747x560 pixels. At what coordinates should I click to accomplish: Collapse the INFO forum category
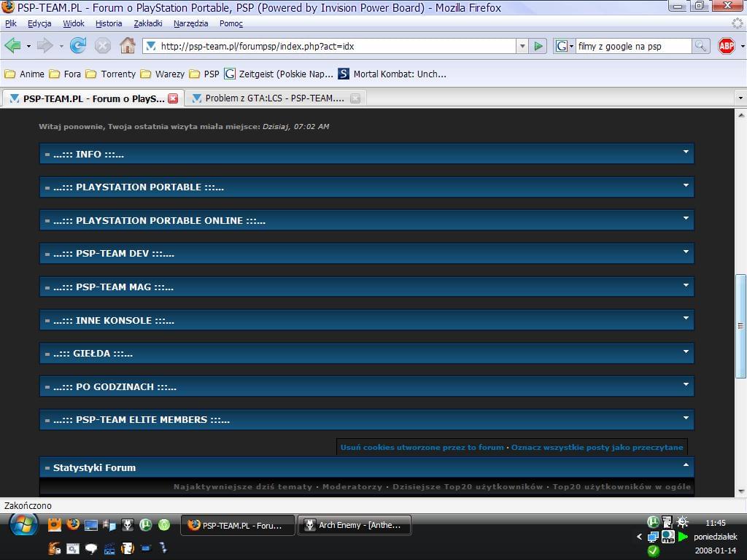(686, 152)
